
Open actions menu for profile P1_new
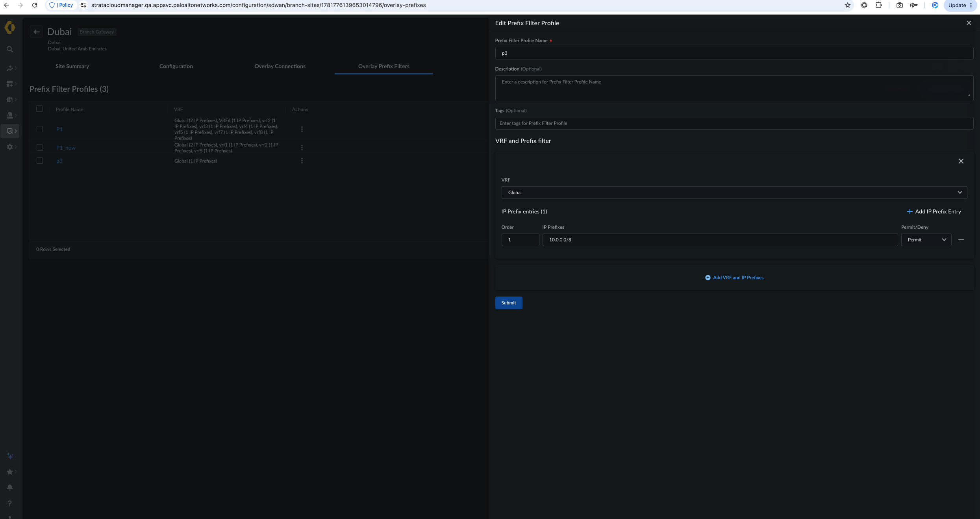302,148
